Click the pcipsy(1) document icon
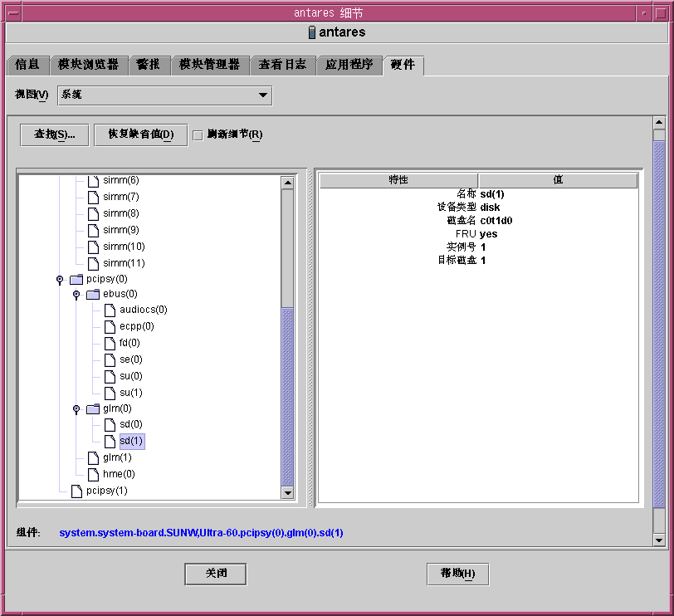674x616 pixels. [76, 491]
